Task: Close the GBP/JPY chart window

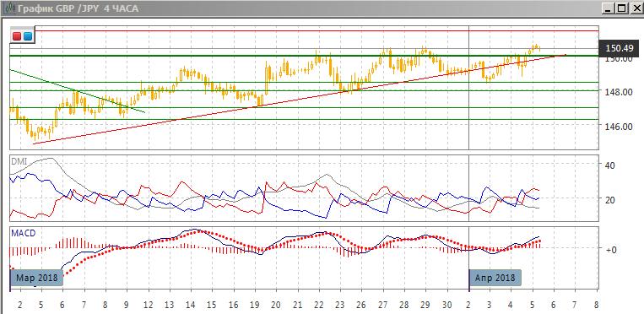Action: click(635, 8)
